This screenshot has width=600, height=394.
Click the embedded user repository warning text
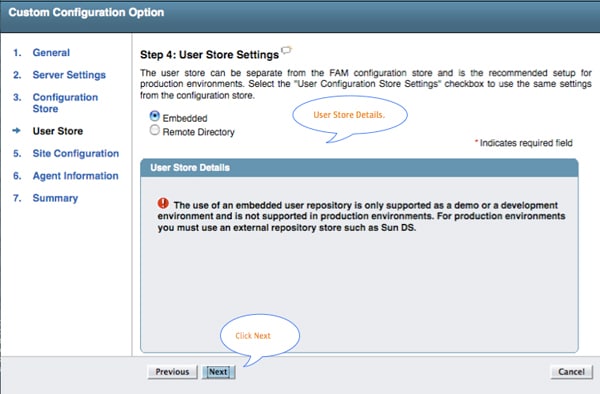(362, 216)
